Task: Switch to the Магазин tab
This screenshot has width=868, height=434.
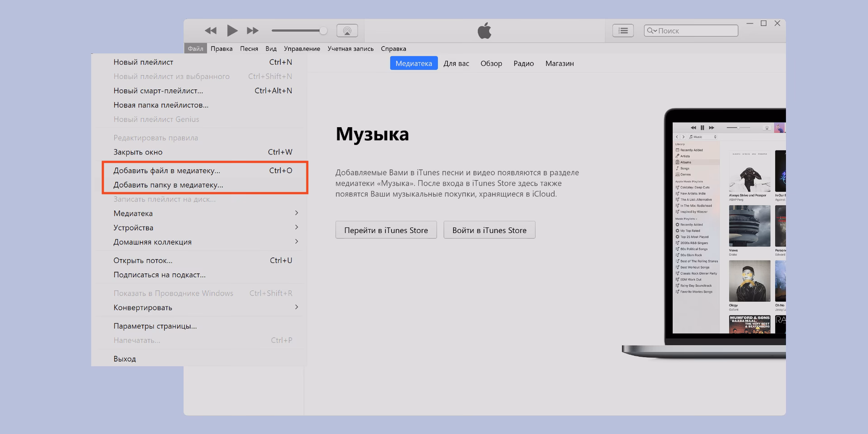Action: click(559, 63)
